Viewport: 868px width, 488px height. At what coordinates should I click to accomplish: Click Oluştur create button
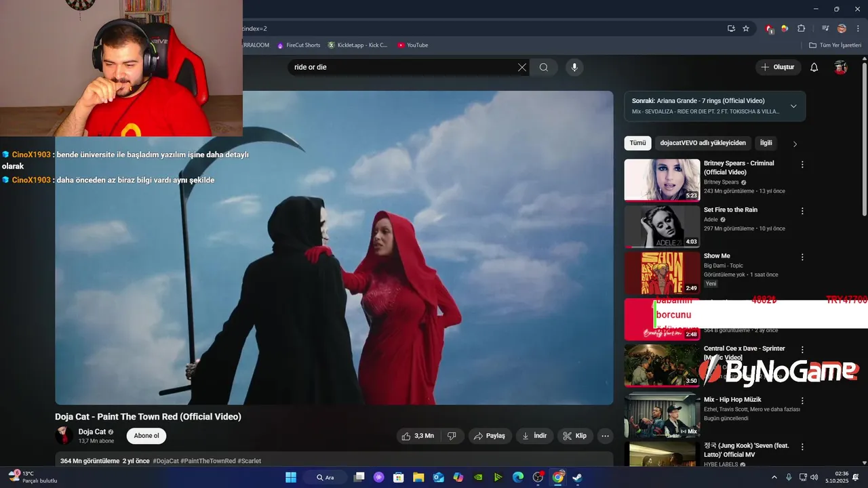778,67
